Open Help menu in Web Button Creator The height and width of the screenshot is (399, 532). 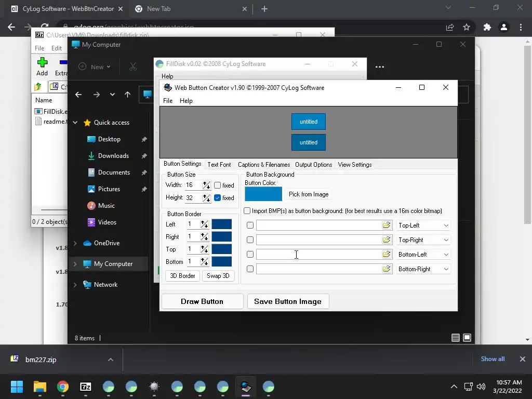point(186,101)
